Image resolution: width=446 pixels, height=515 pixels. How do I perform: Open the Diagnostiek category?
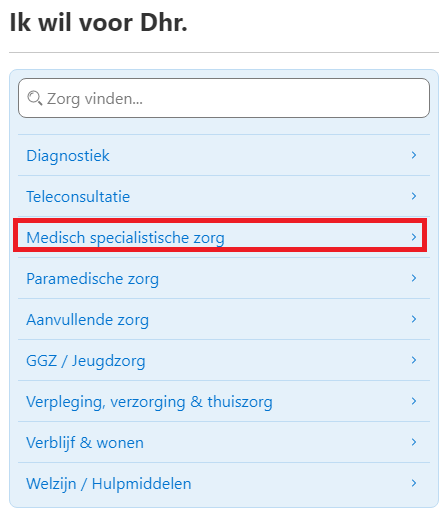(x=224, y=155)
